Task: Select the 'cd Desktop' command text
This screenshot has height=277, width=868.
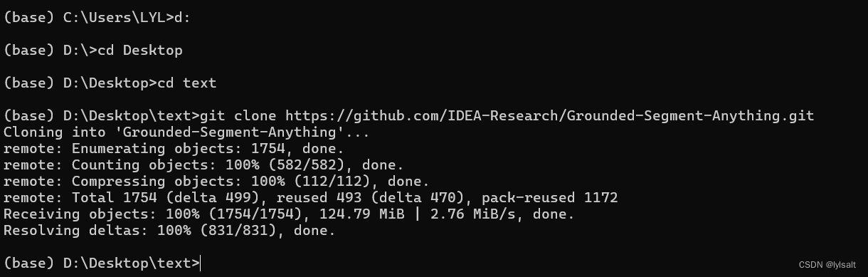Action: [140, 50]
